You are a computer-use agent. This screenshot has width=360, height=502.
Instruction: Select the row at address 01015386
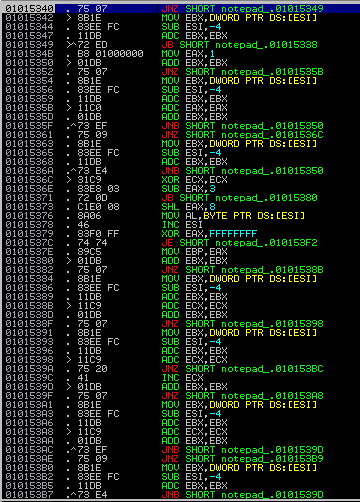point(180,287)
